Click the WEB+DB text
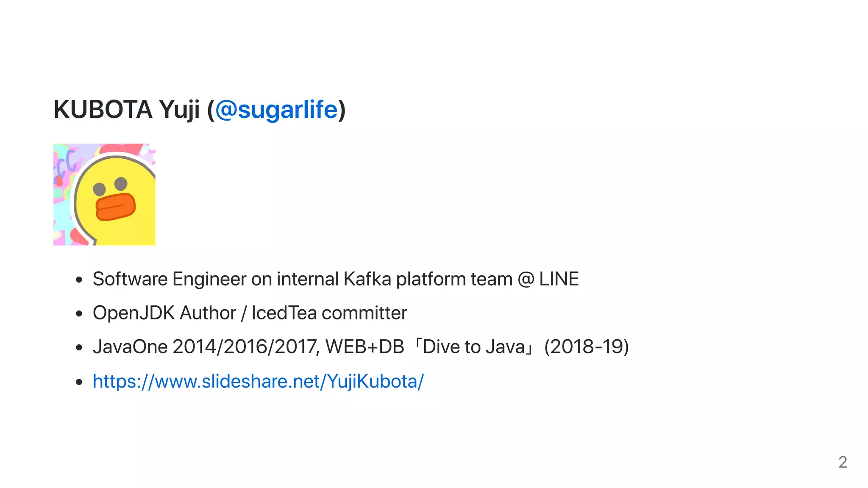868x488 pixels. 364,347
